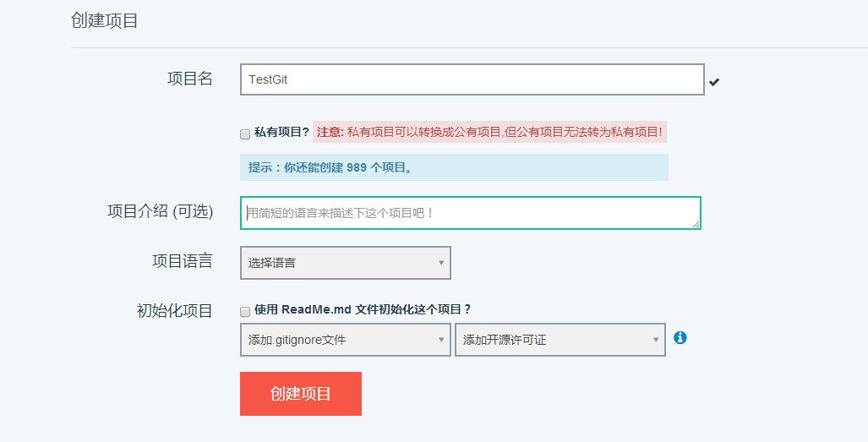Click the 项目名 field label

pyautogui.click(x=190, y=79)
